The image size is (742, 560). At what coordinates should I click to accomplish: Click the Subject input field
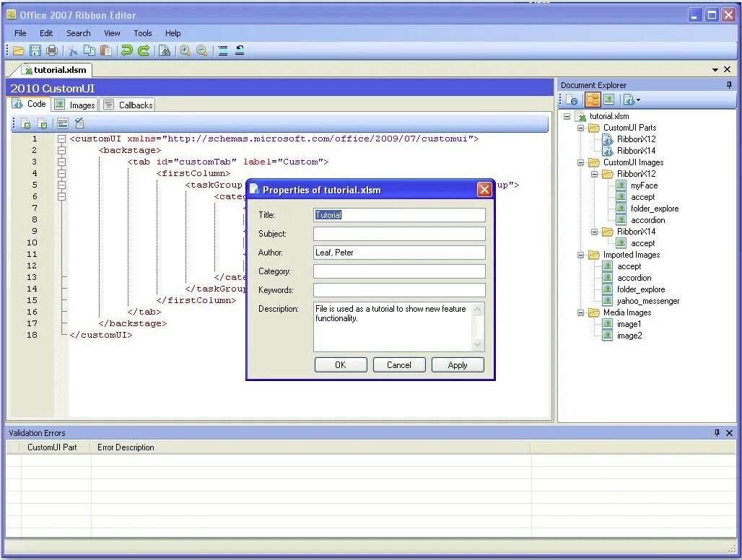click(399, 233)
